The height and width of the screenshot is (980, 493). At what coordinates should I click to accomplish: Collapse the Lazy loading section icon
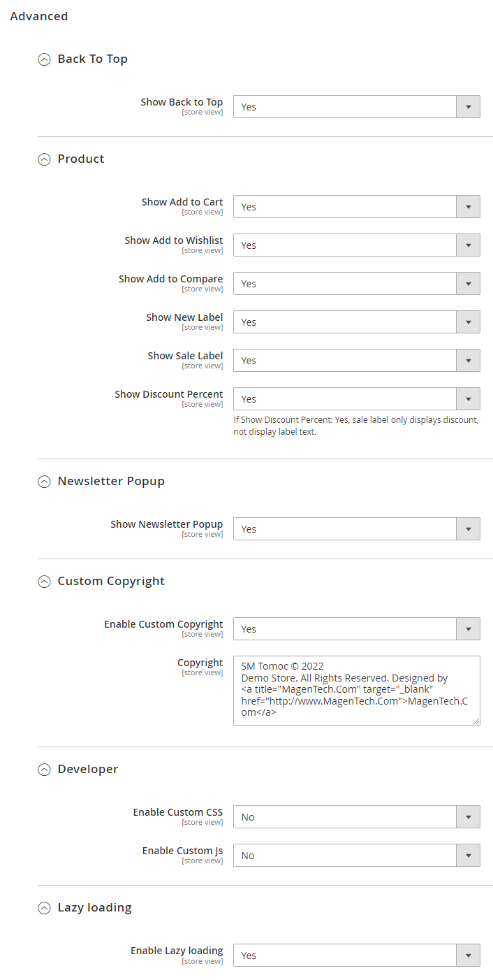click(x=44, y=908)
